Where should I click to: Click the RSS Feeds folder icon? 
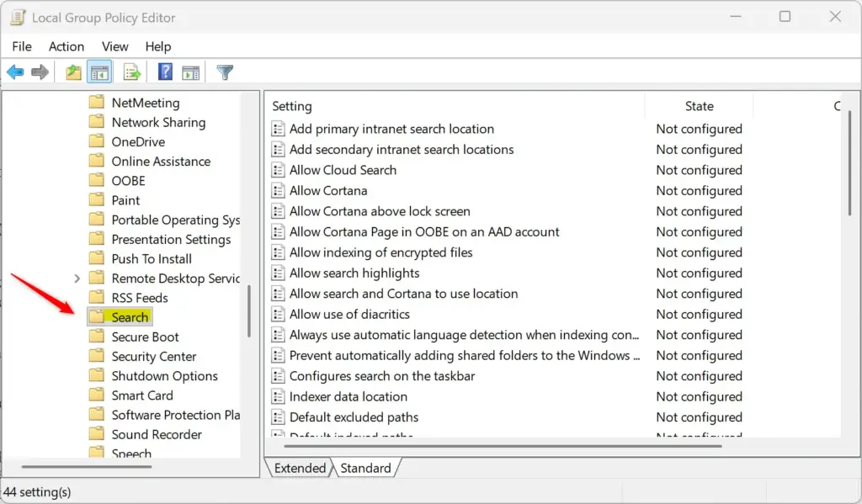point(97,297)
